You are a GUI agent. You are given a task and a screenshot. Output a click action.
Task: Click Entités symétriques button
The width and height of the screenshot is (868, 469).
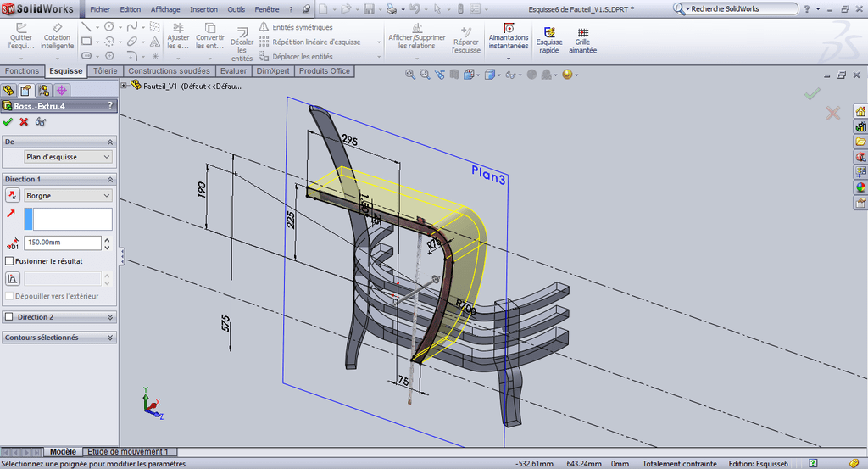coord(296,27)
